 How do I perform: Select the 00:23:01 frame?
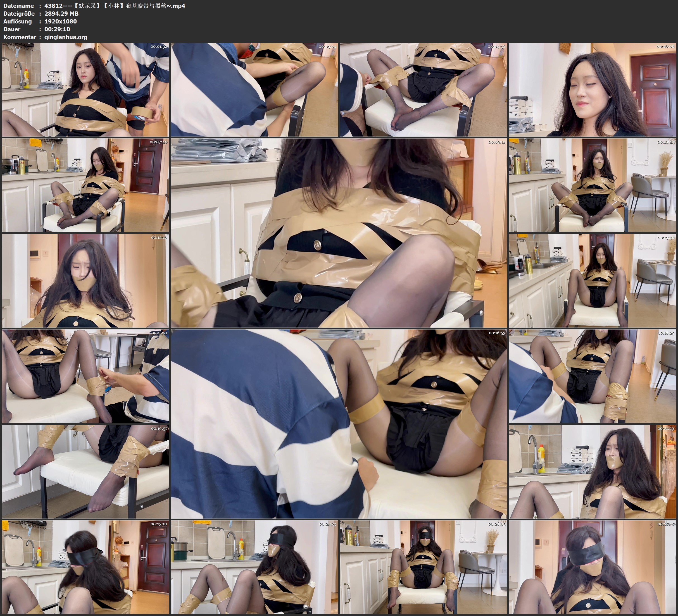coord(85,567)
